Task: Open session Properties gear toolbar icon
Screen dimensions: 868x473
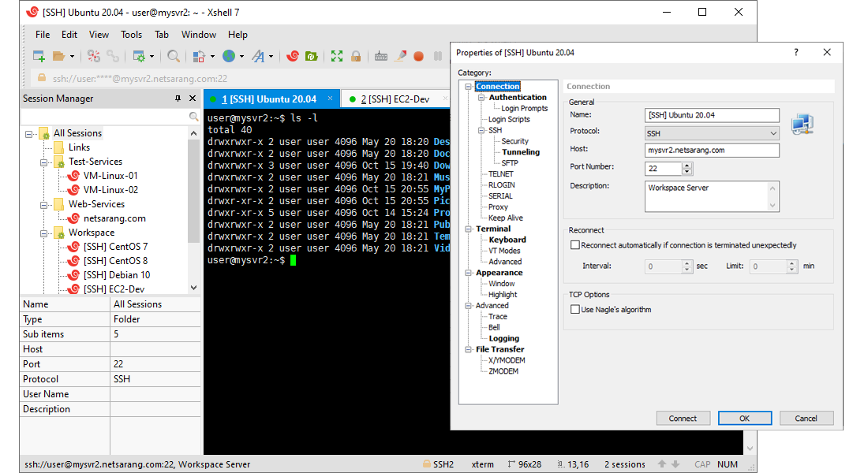Action: point(139,56)
